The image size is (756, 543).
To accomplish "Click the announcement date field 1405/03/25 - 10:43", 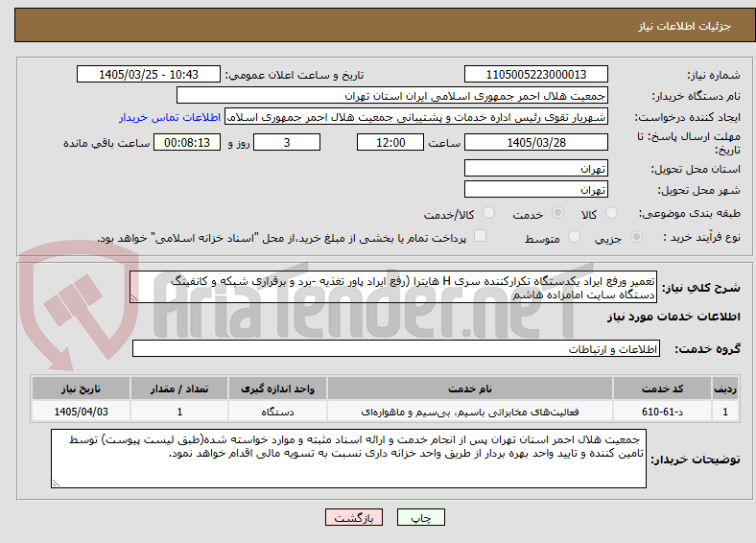I will (x=149, y=74).
